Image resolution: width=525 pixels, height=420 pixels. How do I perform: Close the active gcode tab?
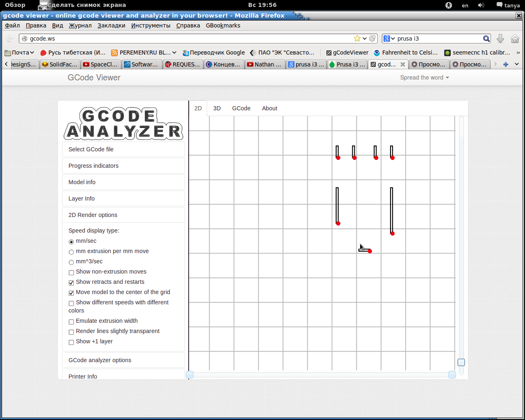403,64
